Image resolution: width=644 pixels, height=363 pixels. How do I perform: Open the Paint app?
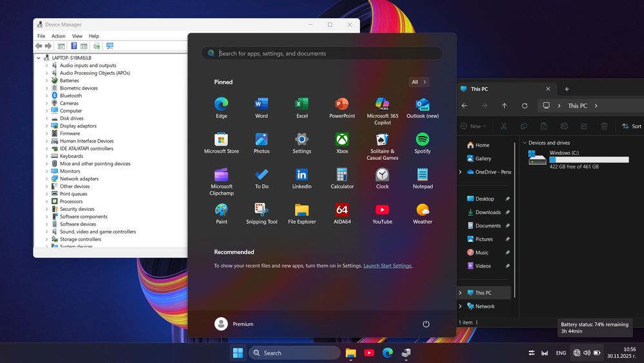(222, 214)
